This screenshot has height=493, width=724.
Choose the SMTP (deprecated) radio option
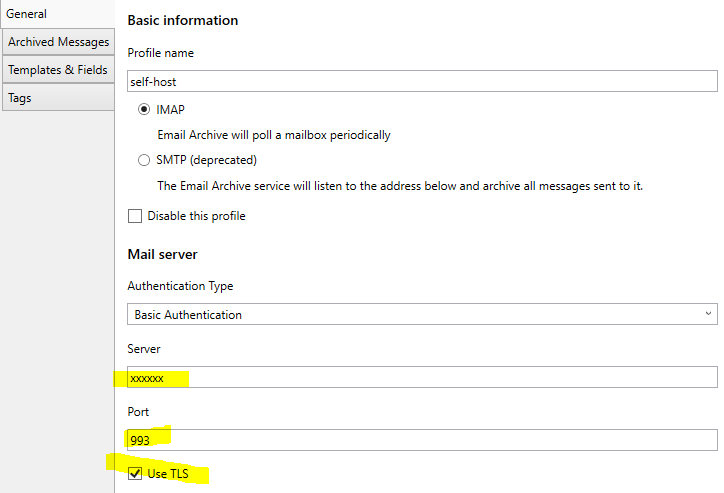click(x=144, y=160)
